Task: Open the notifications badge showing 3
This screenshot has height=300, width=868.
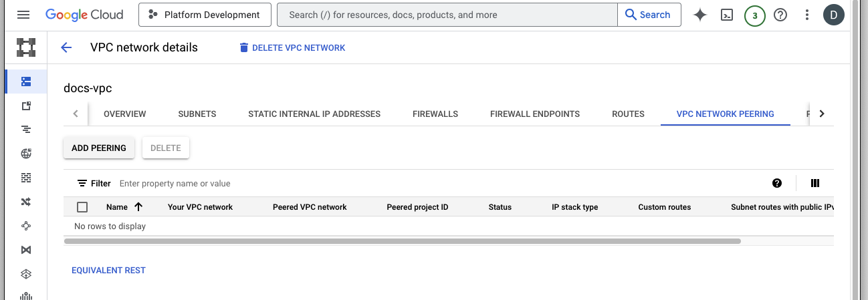Action: tap(754, 15)
